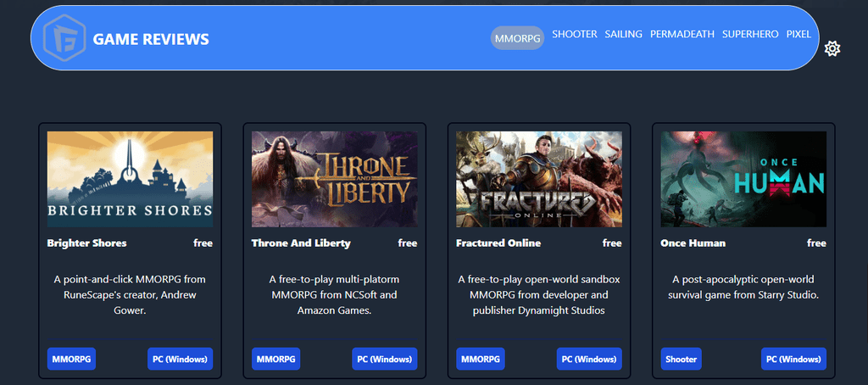868x385 pixels.
Task: Open the Fractured Online cover image
Action: coord(539,179)
